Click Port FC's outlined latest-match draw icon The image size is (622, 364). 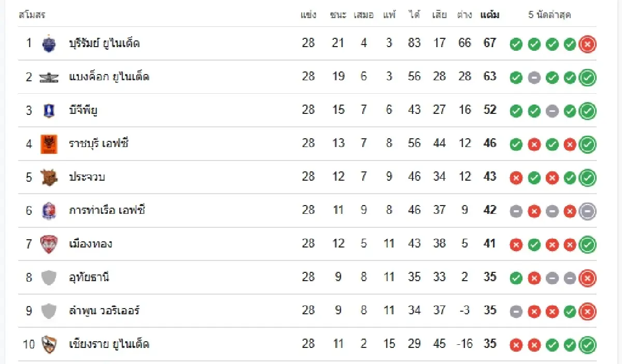587,211
